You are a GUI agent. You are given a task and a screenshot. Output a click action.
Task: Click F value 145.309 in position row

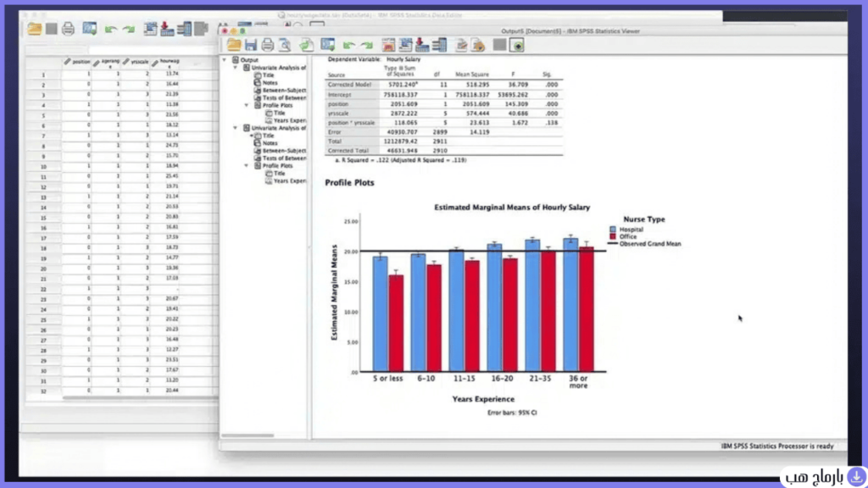click(x=516, y=104)
